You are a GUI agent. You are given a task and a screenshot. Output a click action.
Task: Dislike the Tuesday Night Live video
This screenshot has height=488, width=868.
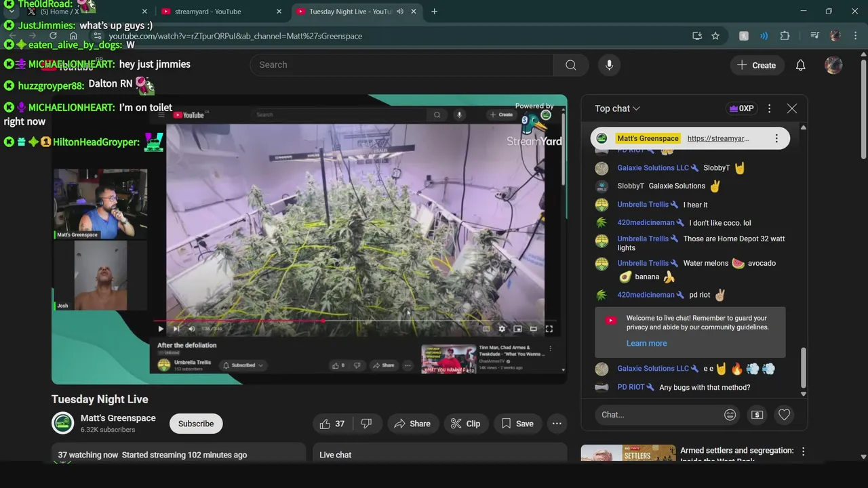[x=366, y=424]
